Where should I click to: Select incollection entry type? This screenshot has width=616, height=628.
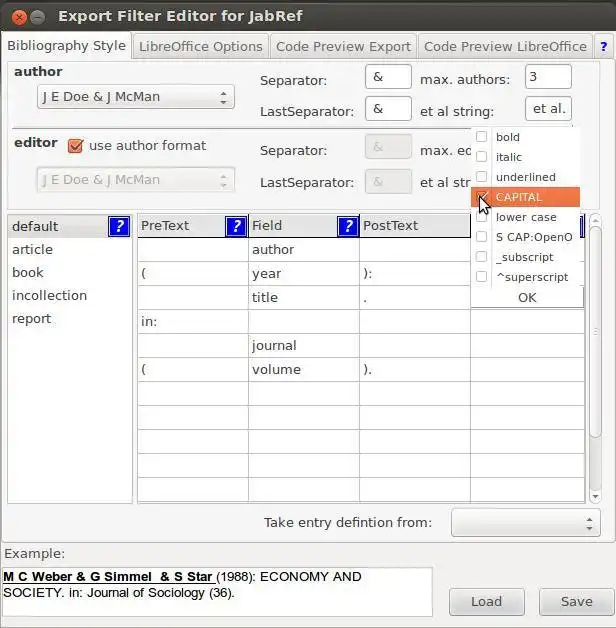click(70, 296)
